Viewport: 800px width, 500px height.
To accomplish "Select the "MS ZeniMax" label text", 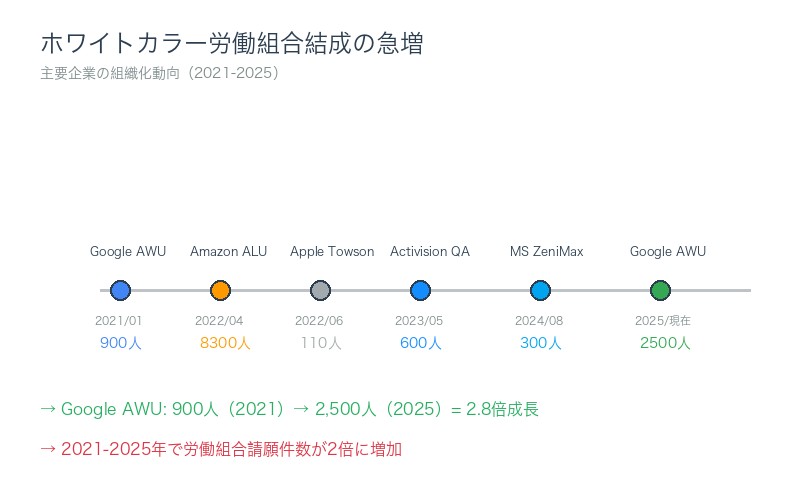I will 546,251.
